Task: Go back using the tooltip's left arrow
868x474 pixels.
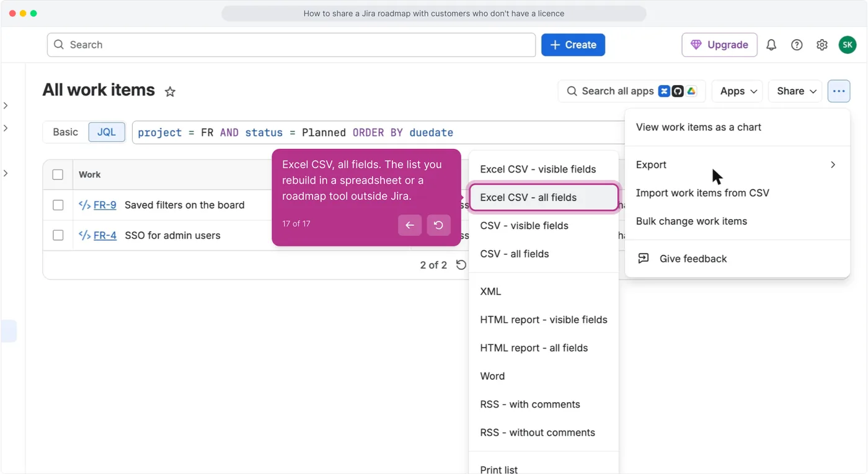Action: pos(410,225)
